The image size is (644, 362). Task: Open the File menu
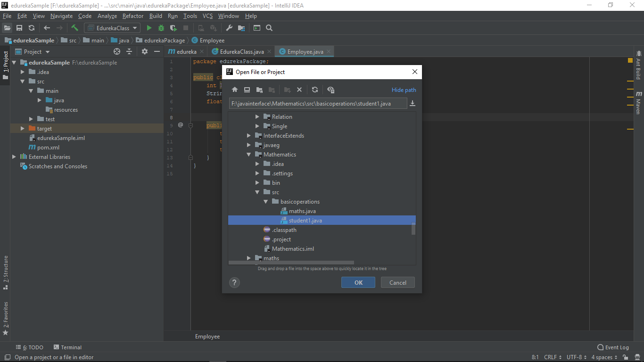click(x=7, y=16)
